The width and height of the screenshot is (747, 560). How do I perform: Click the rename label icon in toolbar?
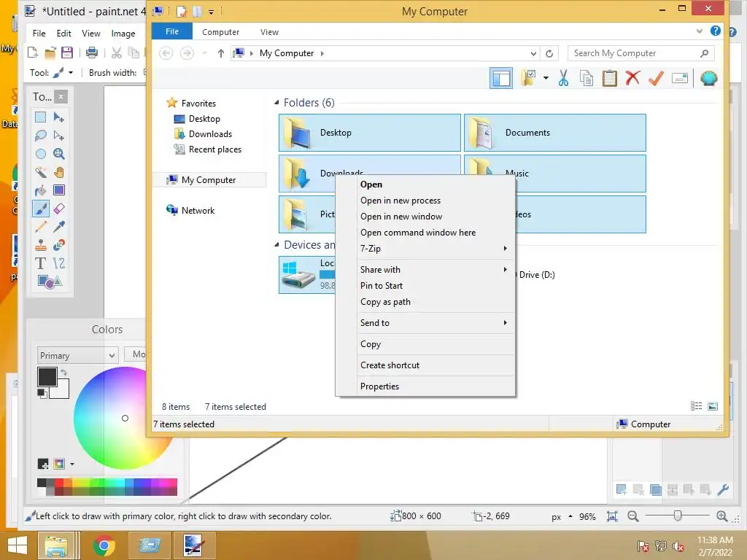pos(680,78)
